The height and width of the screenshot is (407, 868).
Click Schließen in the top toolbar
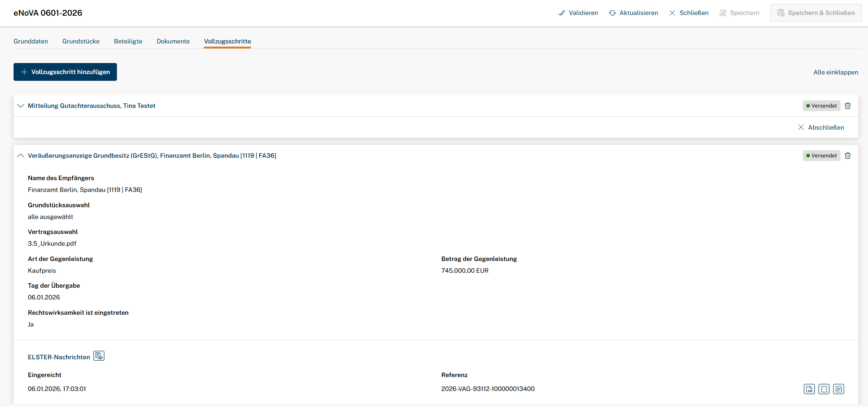tap(689, 13)
